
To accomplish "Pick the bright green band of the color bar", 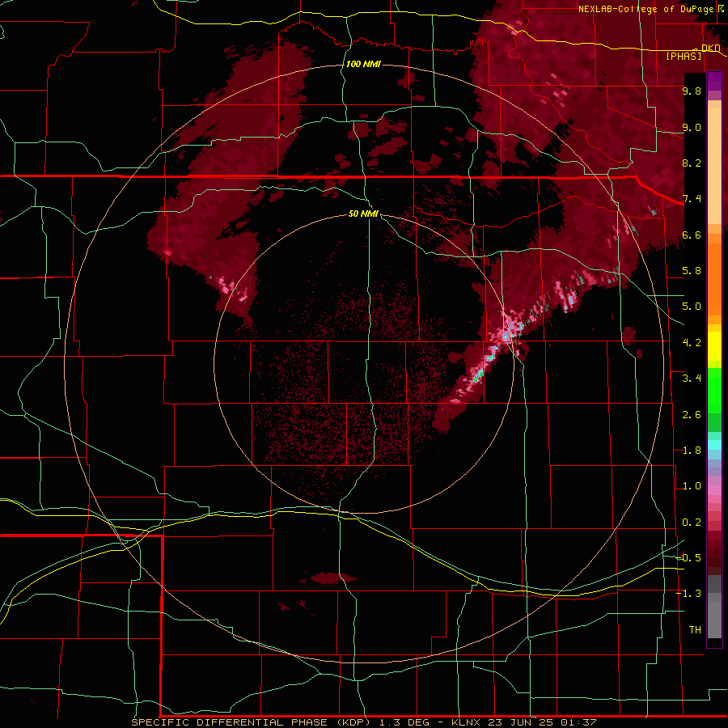I will tap(714, 391).
